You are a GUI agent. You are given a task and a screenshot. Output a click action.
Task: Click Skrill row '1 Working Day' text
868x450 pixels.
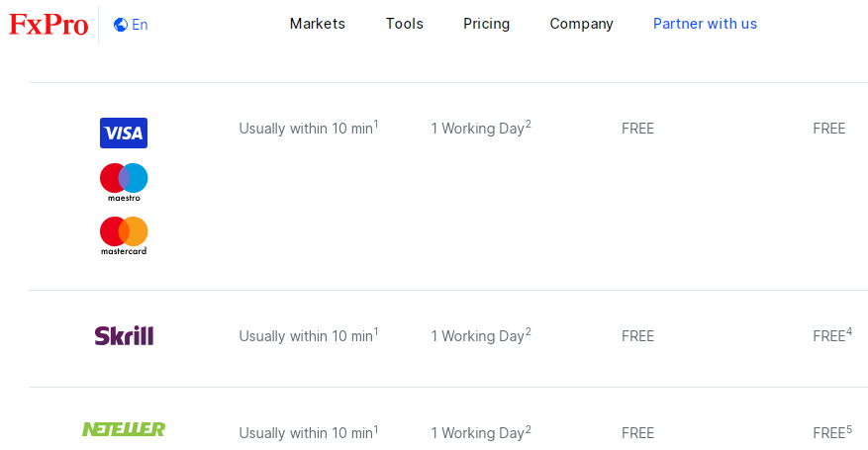(x=480, y=336)
